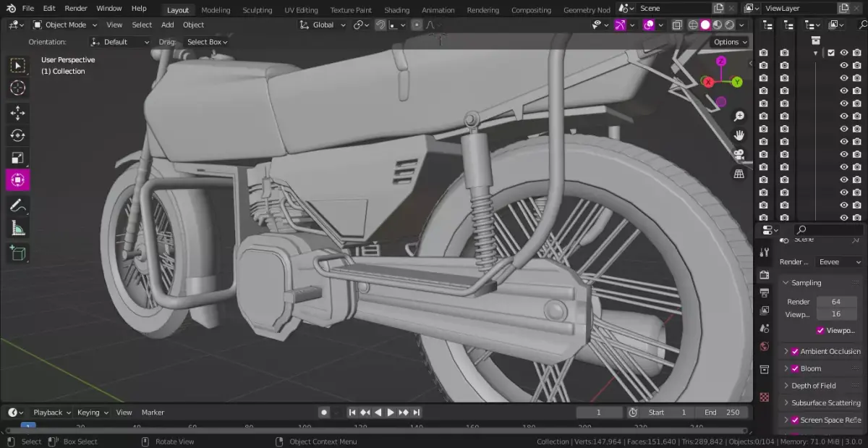Open the Scene properties tab
This screenshot has height=448, width=868.
(765, 329)
